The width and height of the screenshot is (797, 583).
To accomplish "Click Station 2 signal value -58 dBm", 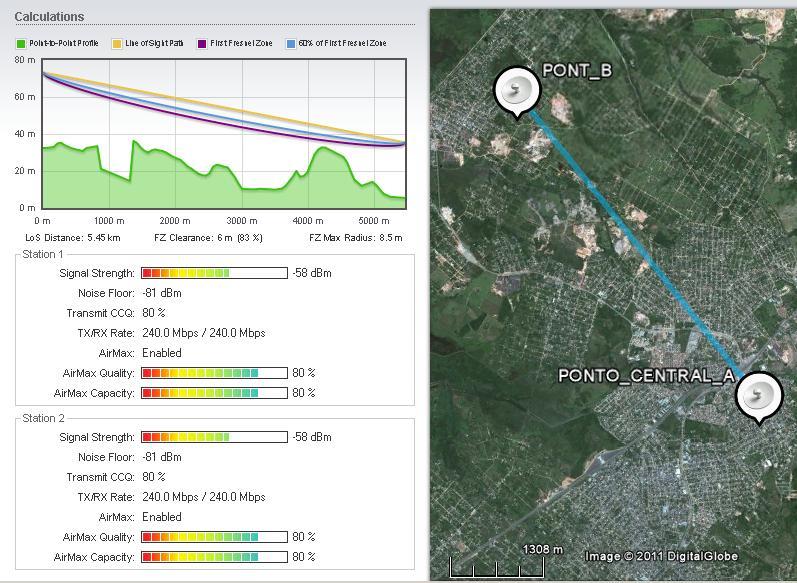I will [312, 438].
